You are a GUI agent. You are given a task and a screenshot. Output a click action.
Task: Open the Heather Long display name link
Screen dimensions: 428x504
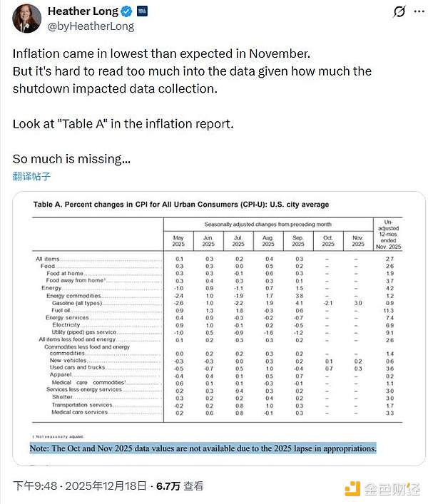(x=81, y=11)
